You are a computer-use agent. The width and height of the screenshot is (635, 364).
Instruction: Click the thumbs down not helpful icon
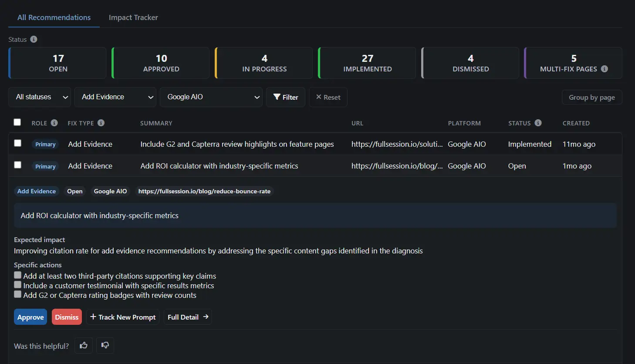105,345
